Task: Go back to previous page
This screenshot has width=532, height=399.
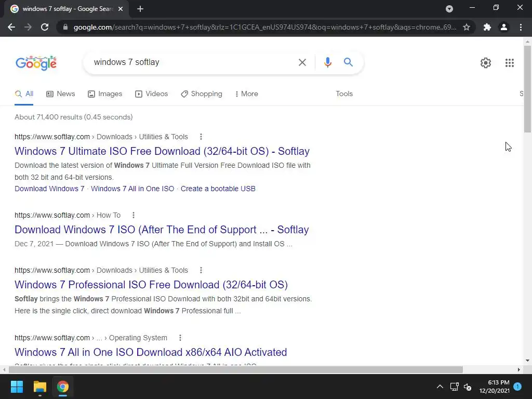Action: pyautogui.click(x=11, y=27)
